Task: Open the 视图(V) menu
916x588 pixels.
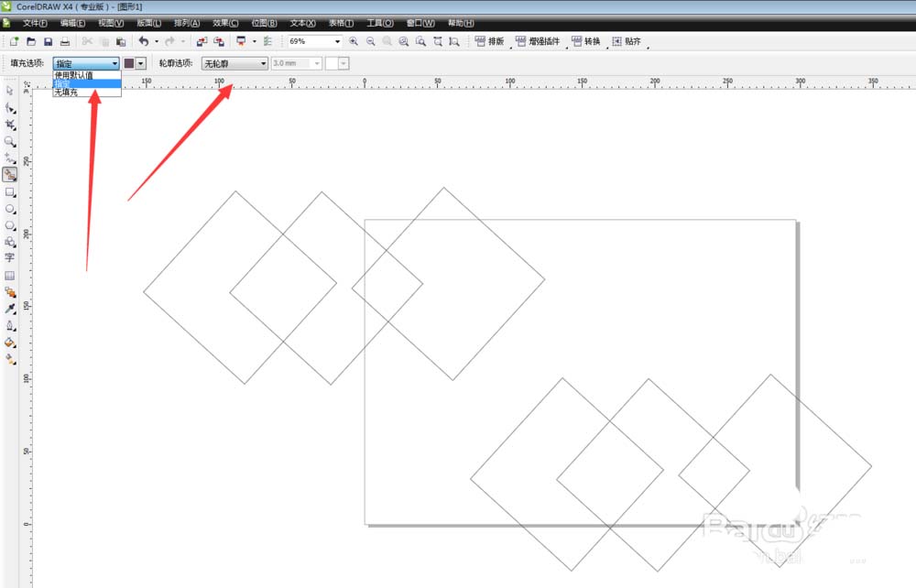Action: coord(111,24)
